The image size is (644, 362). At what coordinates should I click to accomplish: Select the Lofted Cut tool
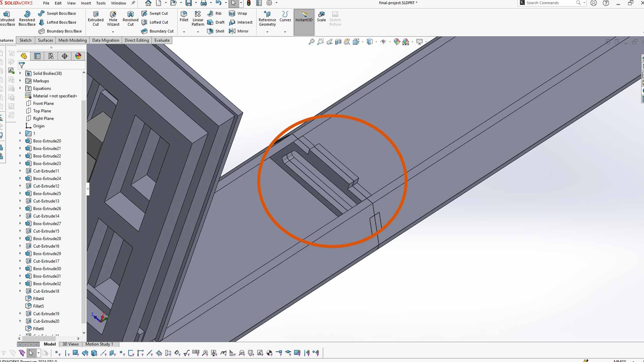155,22
